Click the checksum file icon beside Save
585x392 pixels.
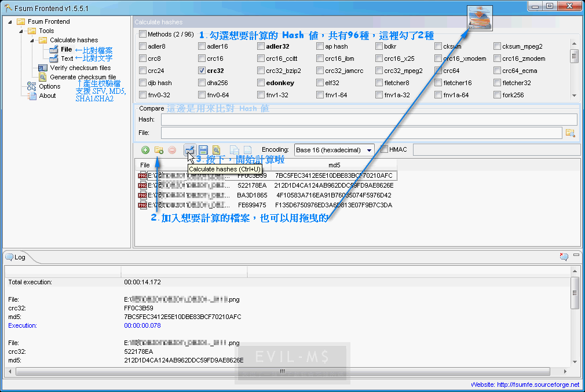point(217,150)
